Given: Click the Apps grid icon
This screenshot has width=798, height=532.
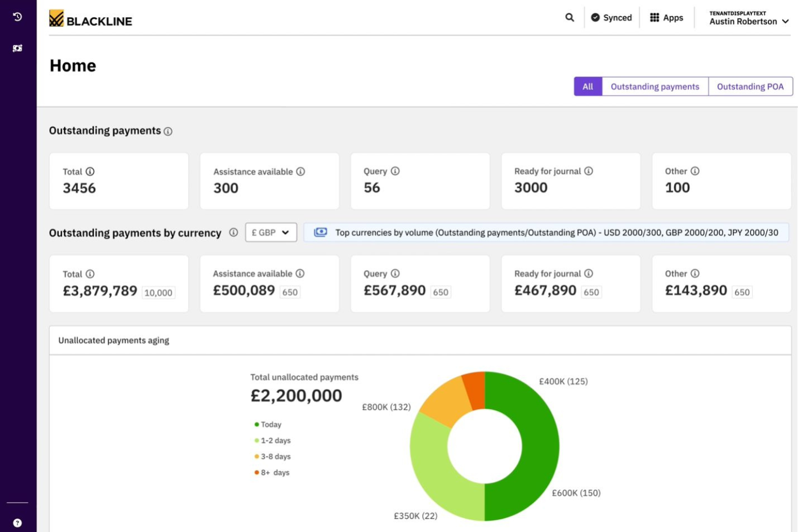Looking at the screenshot, I should tap(654, 17).
